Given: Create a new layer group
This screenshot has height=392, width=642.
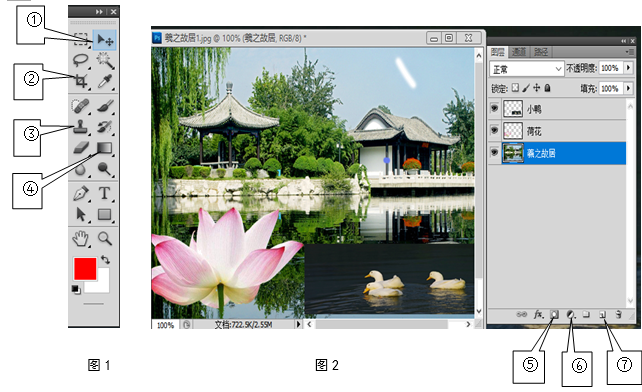Looking at the screenshot, I should pos(586,314).
